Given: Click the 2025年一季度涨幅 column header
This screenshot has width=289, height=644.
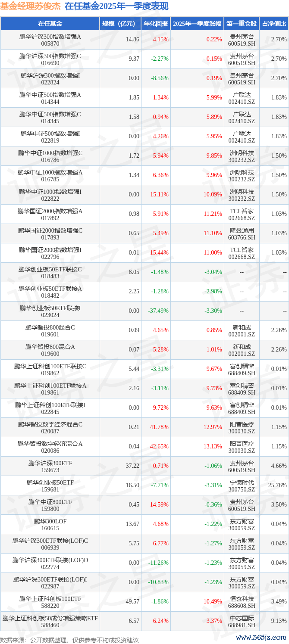Looking at the screenshot, I should point(197,24).
